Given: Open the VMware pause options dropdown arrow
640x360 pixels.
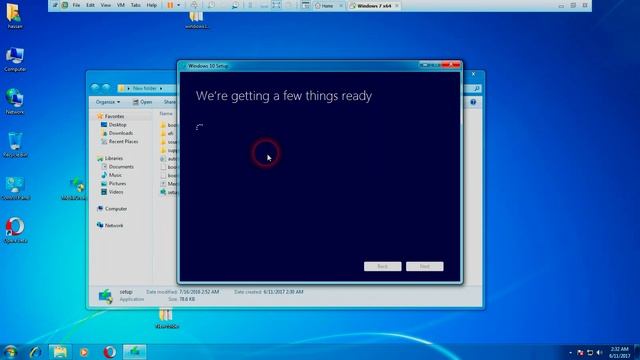Looking at the screenshot, I should [x=178, y=5].
